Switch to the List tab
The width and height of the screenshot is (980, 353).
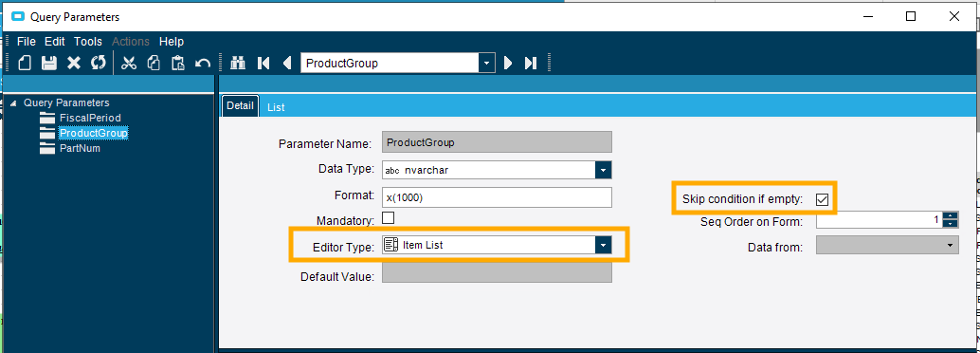tap(276, 107)
